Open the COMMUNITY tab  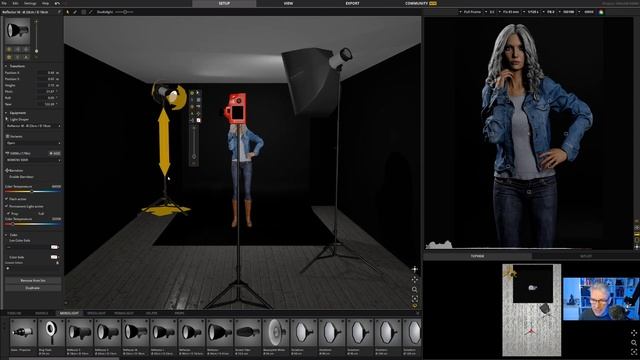[x=420, y=3]
